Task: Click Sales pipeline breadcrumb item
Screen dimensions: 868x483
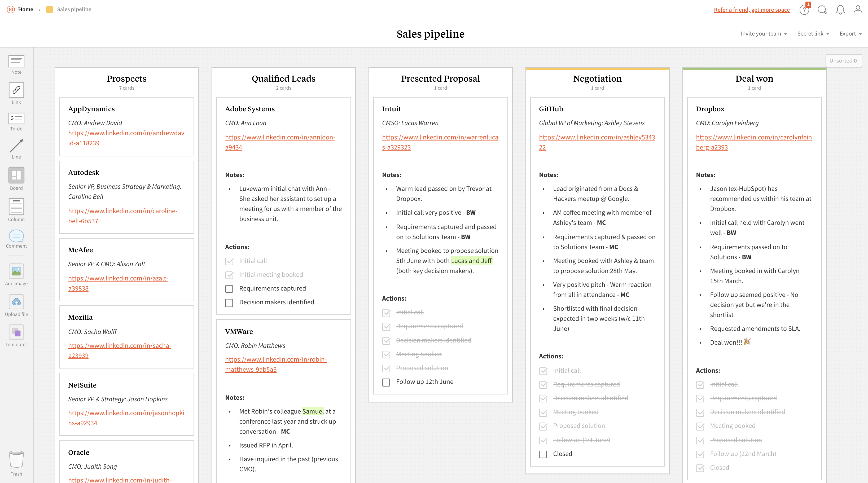Action: [74, 10]
